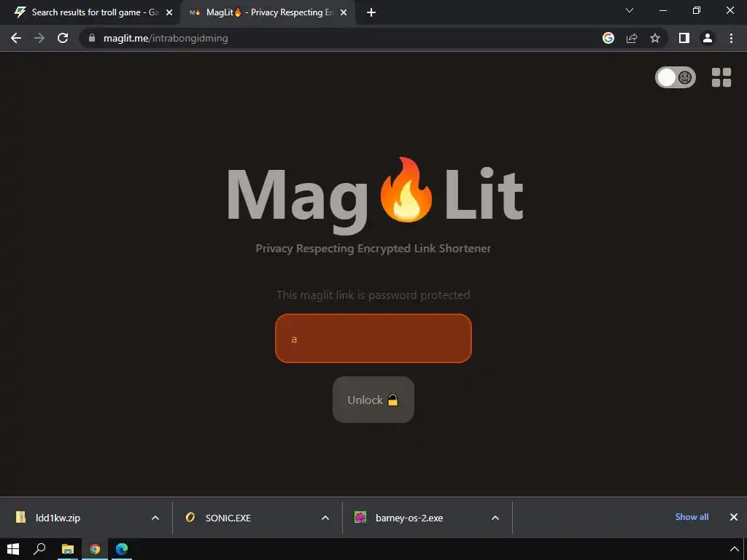
Task: Open Chrome three-dot menu
Action: pos(731,38)
